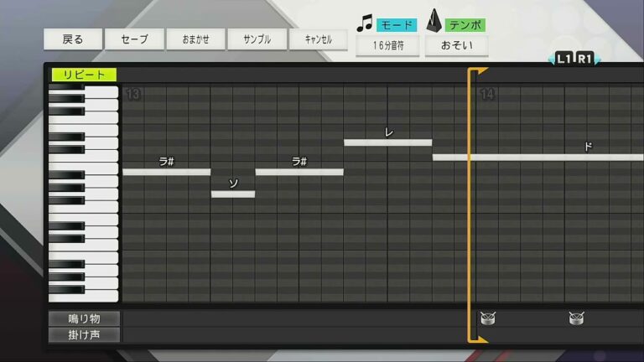Select the テンポ tempo label
This screenshot has width=644, height=362.
465,25
